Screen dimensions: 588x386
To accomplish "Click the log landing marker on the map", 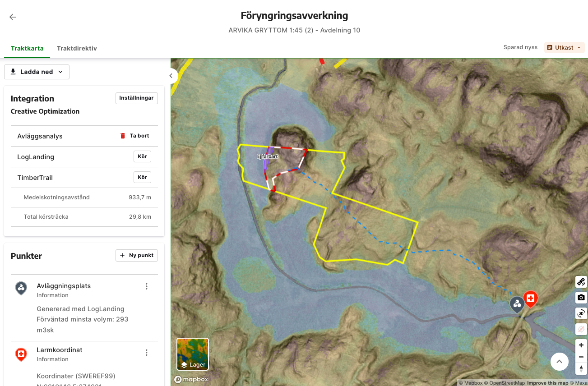I will coord(517,304).
